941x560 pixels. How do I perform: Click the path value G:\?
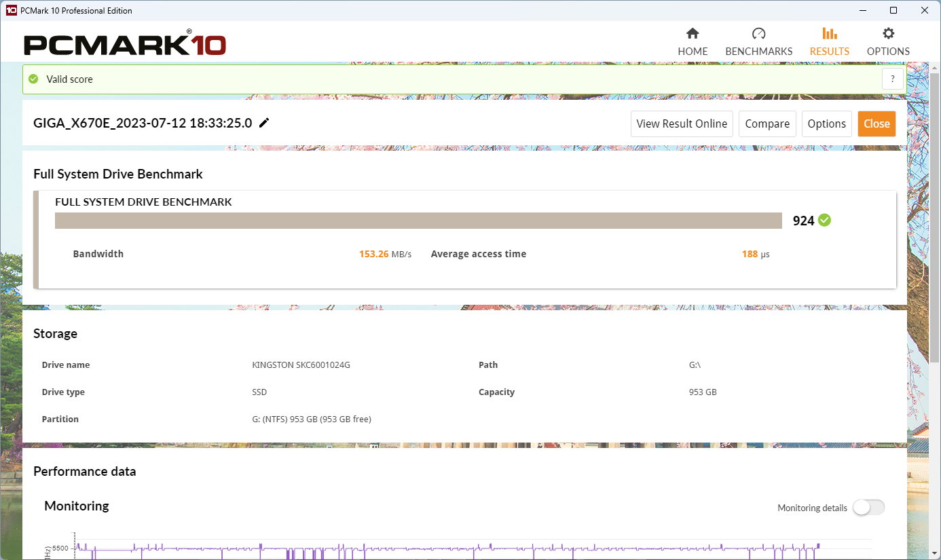[695, 365]
